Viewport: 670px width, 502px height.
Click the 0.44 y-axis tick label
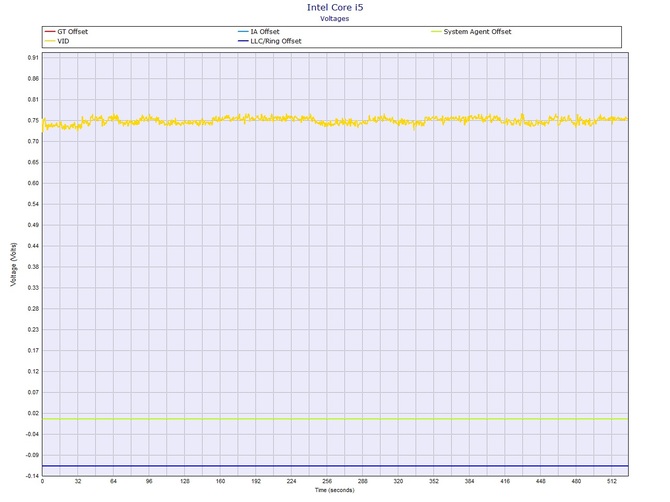(33, 246)
